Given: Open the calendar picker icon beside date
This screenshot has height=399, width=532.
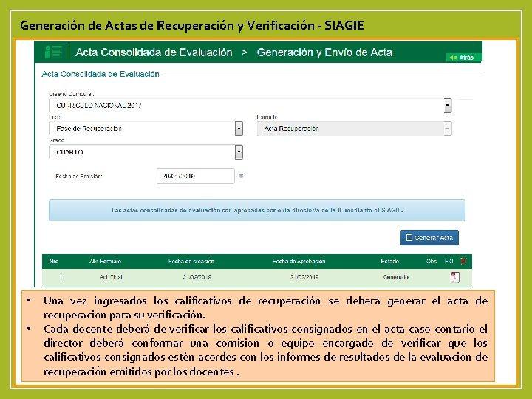Looking at the screenshot, I should (x=241, y=176).
